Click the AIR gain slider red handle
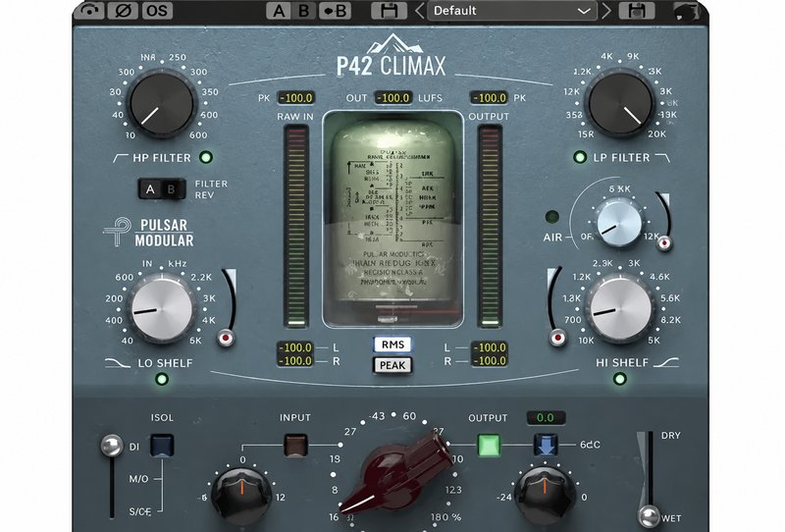 coord(665,243)
